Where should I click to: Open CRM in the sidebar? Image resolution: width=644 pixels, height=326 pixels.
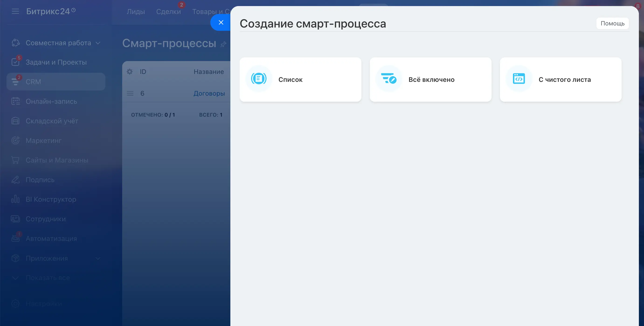point(33,82)
